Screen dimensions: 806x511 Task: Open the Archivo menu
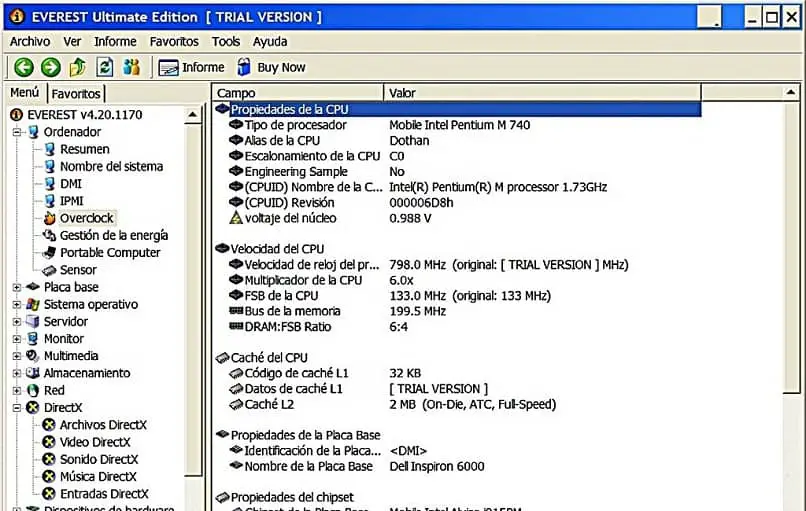tap(30, 42)
